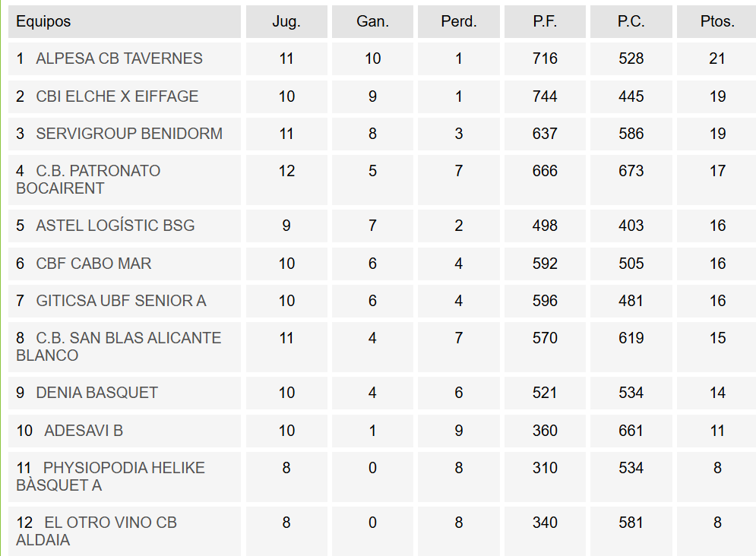The height and width of the screenshot is (556, 756).
Task: Select SERVIGROUP BENIDORM team name
Action: click(x=129, y=134)
